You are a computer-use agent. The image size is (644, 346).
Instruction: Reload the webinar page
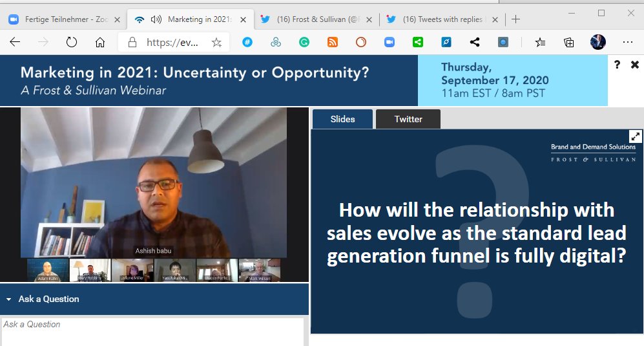coord(72,42)
